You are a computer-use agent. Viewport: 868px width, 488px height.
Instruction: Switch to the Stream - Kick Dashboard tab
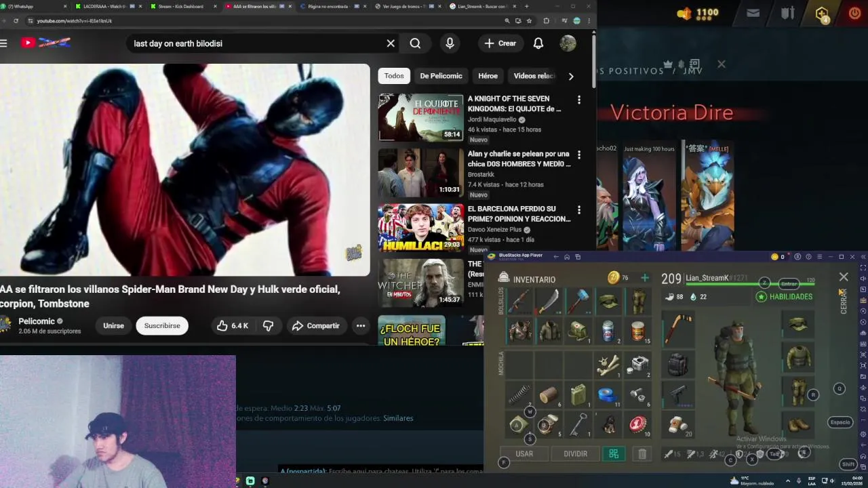pyautogui.click(x=183, y=6)
